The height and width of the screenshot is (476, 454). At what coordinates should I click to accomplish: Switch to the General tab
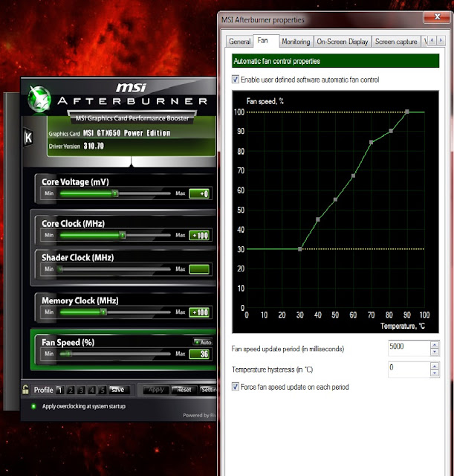pos(239,42)
